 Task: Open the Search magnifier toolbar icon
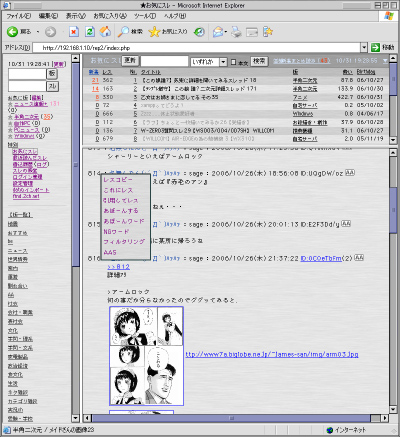point(123,32)
